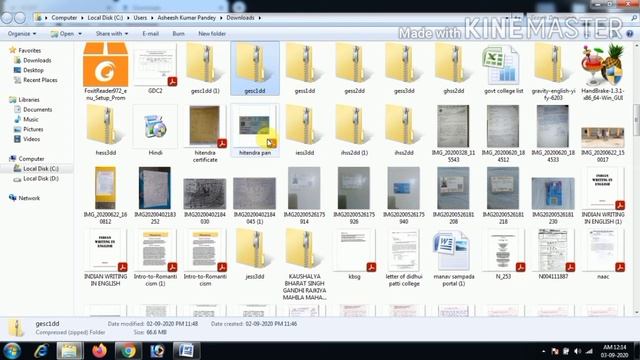Select image IMG20200526181230

pyautogui.click(x=553, y=193)
